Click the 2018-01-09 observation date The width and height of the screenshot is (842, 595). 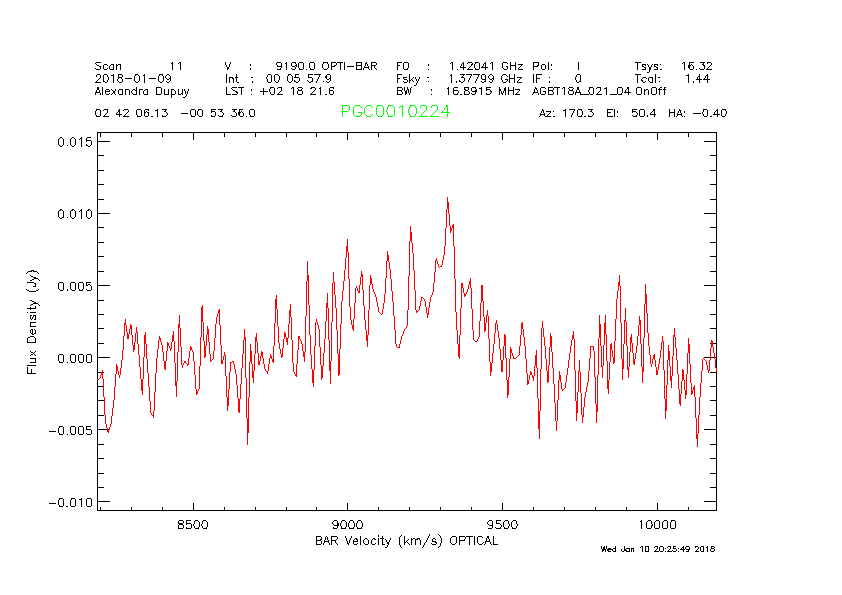pyautogui.click(x=126, y=78)
